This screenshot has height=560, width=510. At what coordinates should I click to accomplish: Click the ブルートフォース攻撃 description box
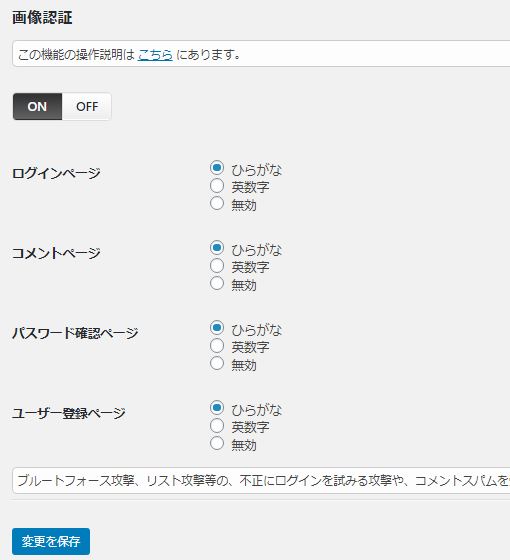(x=261, y=481)
